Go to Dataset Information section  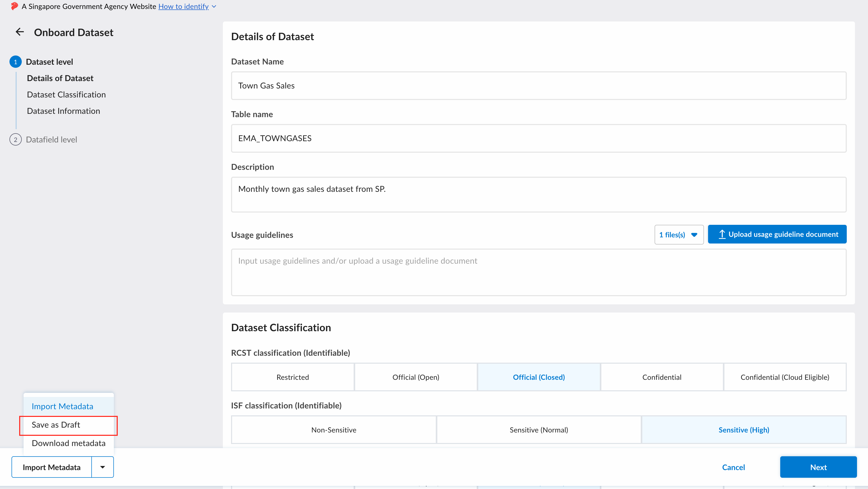tap(63, 111)
